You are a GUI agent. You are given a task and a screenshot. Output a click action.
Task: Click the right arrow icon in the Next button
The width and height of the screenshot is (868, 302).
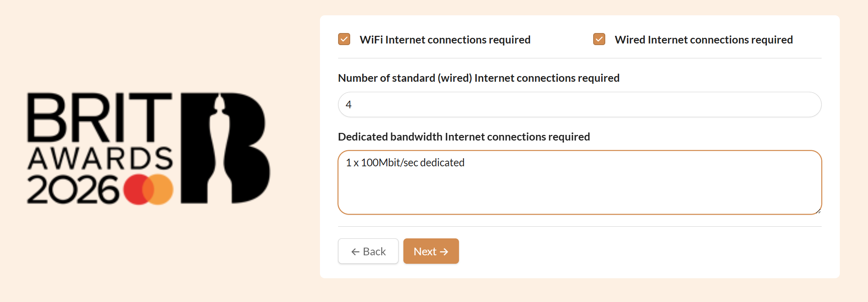pyautogui.click(x=444, y=251)
